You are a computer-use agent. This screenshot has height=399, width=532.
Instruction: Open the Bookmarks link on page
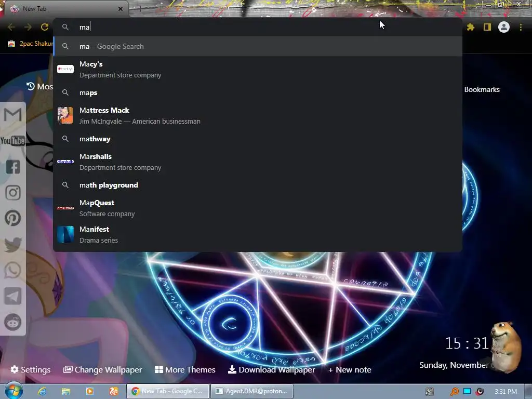click(x=482, y=89)
